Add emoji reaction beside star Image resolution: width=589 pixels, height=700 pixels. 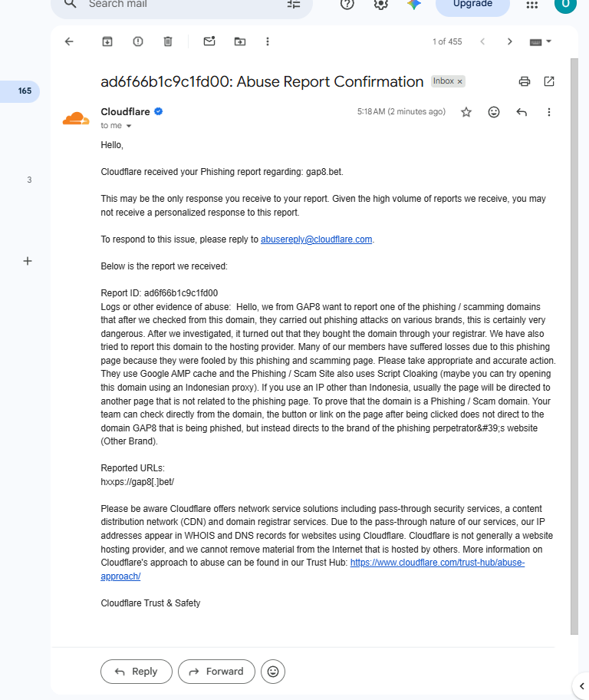493,112
